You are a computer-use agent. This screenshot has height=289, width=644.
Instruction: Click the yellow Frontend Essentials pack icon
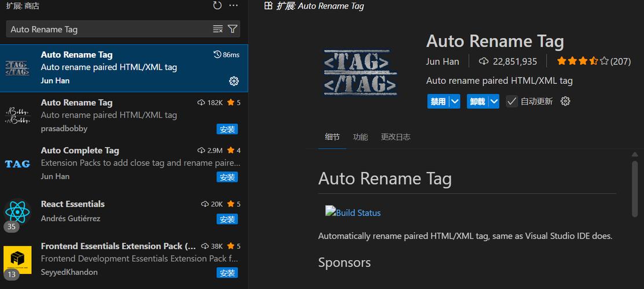pos(17,260)
